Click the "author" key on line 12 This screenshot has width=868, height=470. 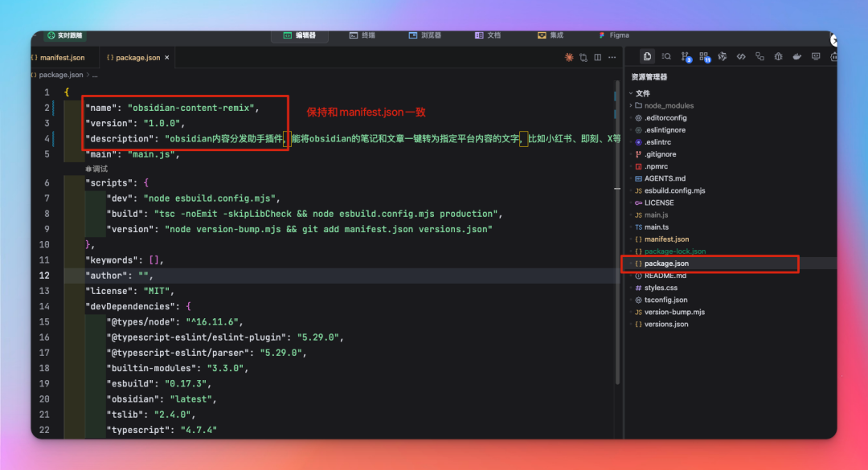coord(106,276)
